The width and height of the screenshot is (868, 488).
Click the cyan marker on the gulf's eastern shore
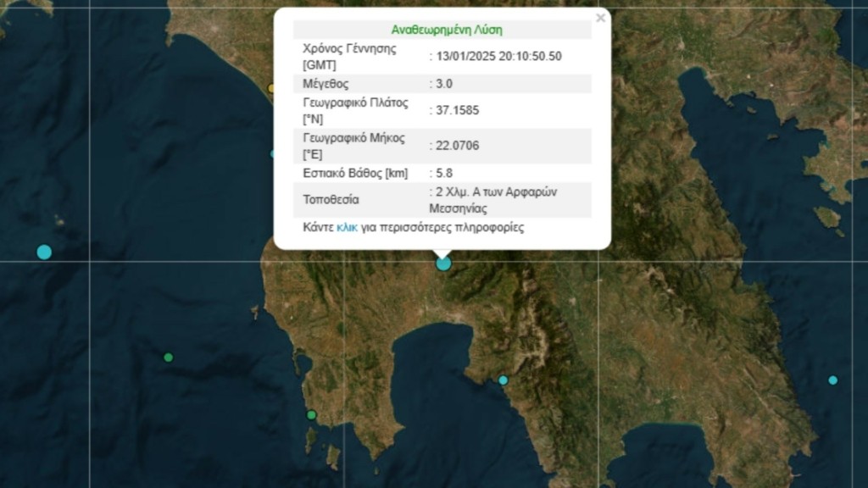coord(503,380)
